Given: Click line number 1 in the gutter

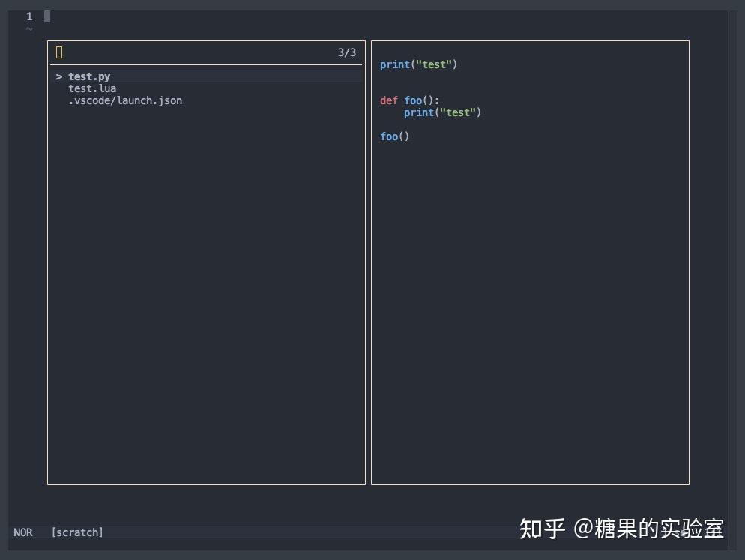Looking at the screenshot, I should 28,16.
